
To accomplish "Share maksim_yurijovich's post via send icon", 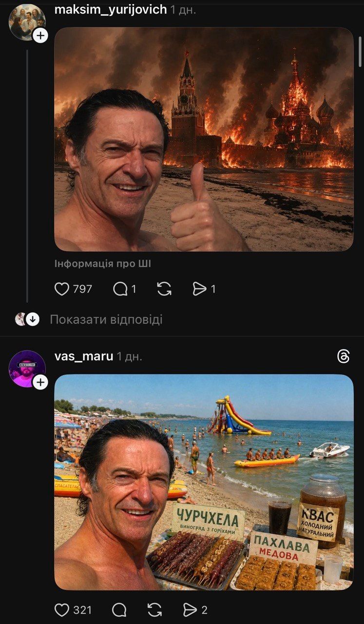I will 199,289.
